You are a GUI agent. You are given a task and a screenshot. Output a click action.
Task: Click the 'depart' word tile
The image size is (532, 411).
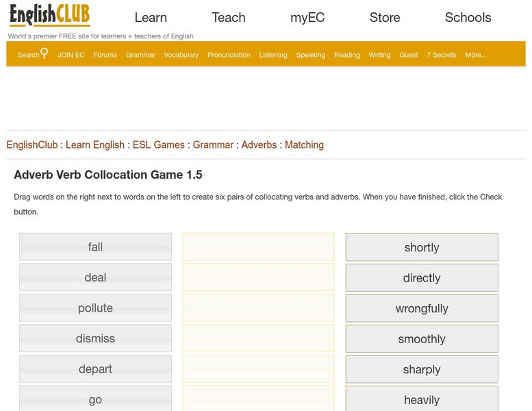tap(95, 369)
